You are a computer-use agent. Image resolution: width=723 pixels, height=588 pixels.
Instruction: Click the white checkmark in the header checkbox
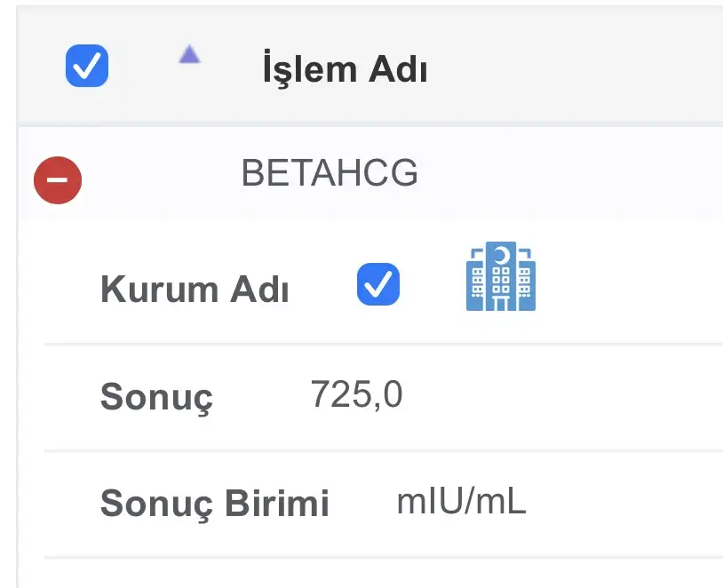pyautogui.click(x=87, y=66)
